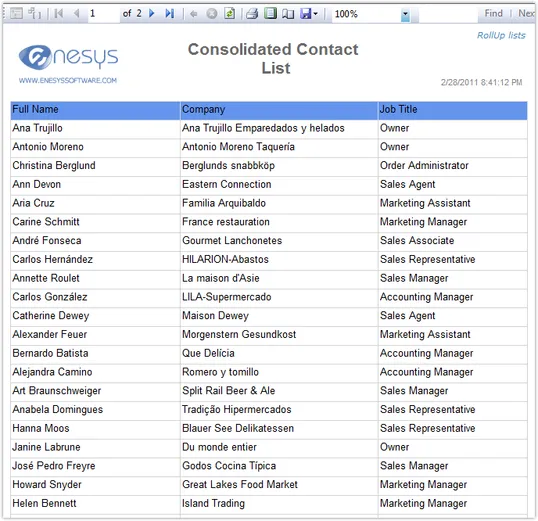The width and height of the screenshot is (538, 521).
Task: Select the Godos Cocina Típica cell
Action: coord(279,466)
